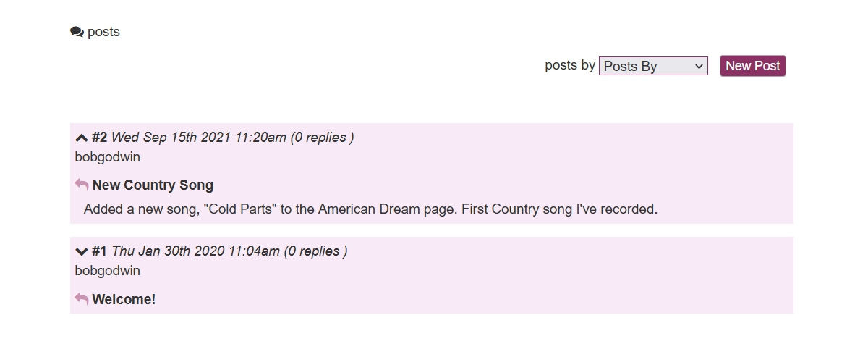Click the #1 post number
Image resolution: width=868 pixels, height=344 pixels.
tap(100, 251)
